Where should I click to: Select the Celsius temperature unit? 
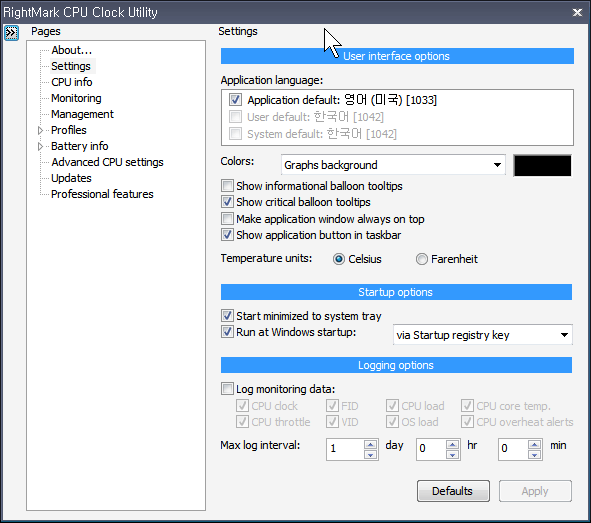pyautogui.click(x=338, y=259)
